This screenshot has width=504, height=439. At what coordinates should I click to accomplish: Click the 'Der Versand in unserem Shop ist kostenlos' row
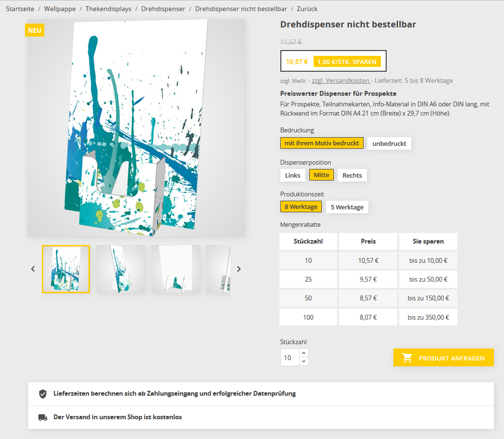point(261,417)
